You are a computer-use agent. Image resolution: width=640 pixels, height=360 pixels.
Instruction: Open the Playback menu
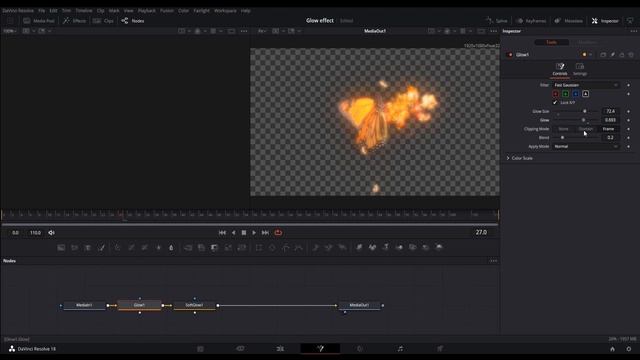(147, 11)
